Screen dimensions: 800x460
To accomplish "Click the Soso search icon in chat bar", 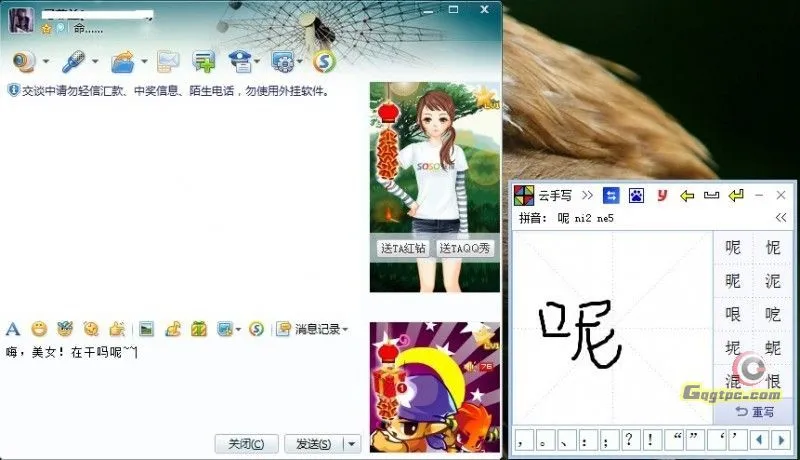I will pyautogui.click(x=257, y=329).
